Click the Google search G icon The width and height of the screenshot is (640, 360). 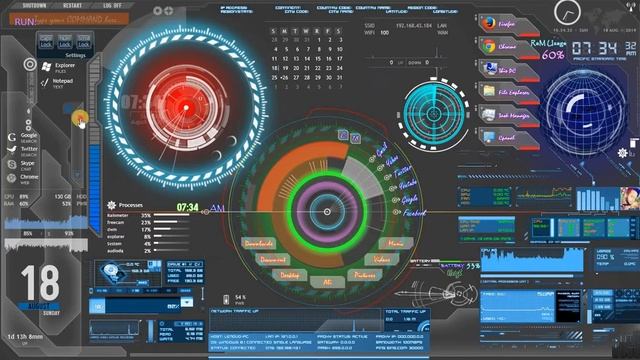tap(12, 137)
